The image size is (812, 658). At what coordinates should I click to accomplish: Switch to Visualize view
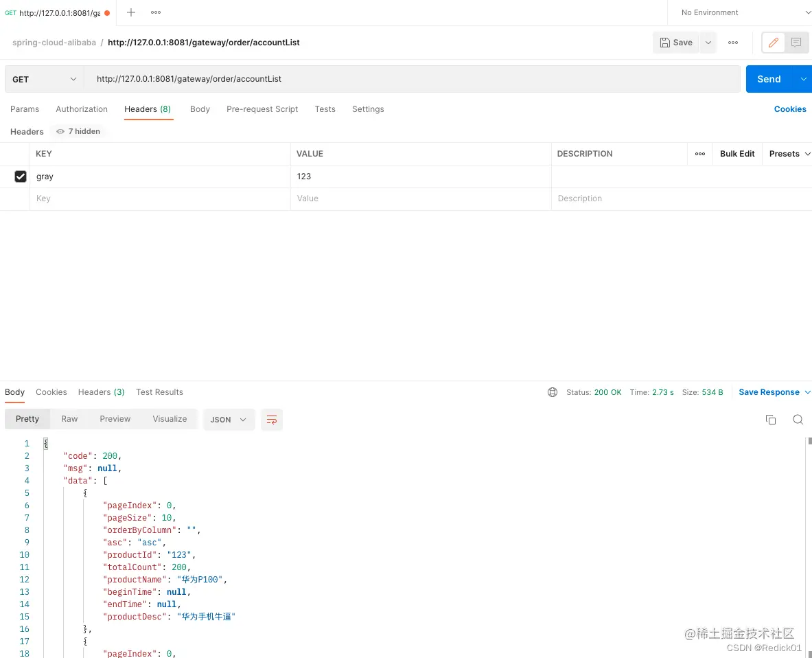coord(170,419)
